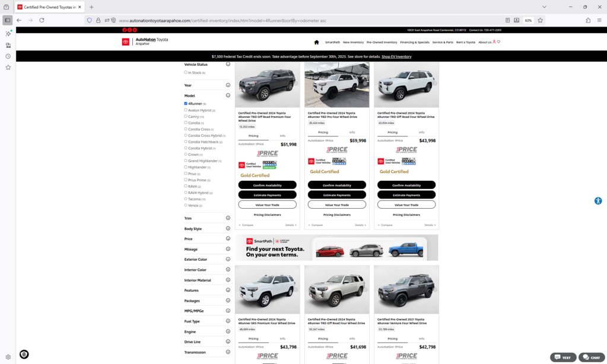The height and width of the screenshot is (364, 607).
Task: Collapse the Model filter section
Action: click(228, 95)
